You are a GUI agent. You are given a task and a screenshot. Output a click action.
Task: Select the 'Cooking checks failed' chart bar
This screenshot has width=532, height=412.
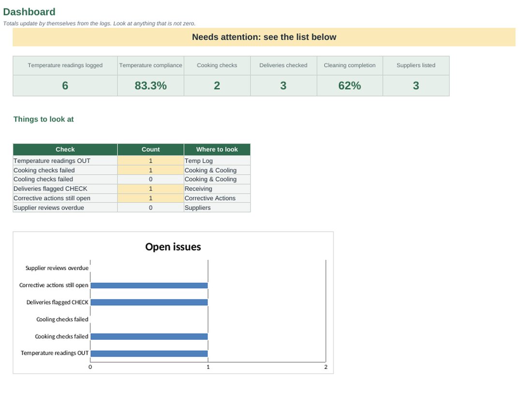coord(149,336)
